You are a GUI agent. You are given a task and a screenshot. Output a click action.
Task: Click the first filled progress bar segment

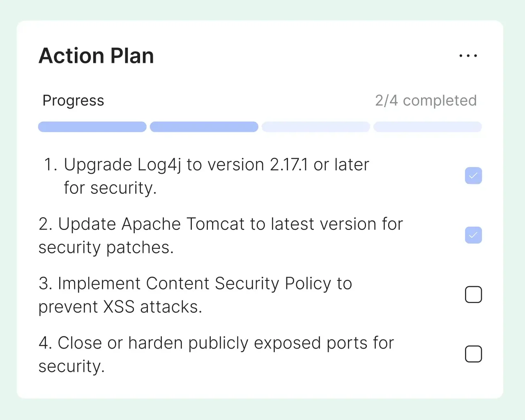coord(92,127)
